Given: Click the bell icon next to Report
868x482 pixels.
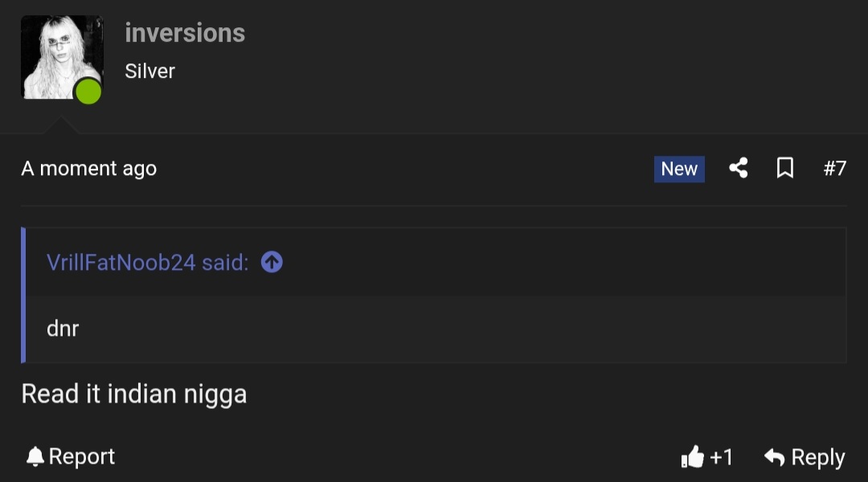Looking at the screenshot, I should click(35, 456).
